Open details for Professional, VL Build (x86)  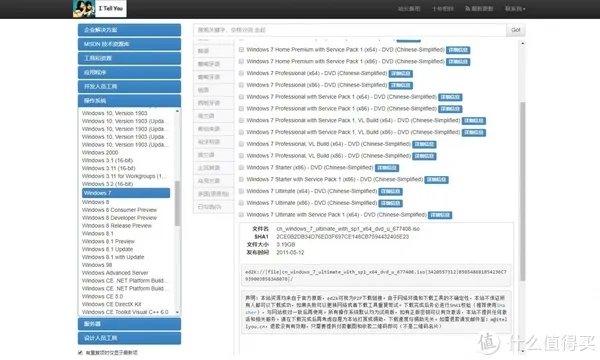(425, 156)
